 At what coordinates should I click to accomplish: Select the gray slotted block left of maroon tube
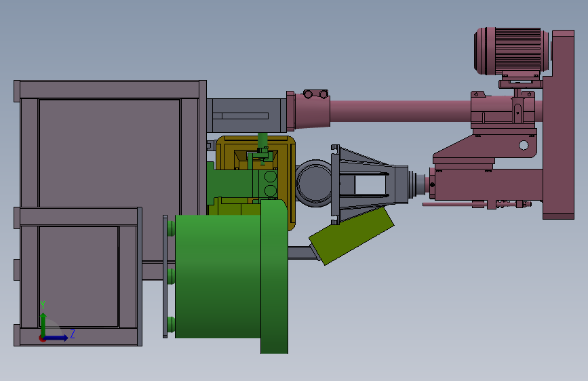click(247, 115)
